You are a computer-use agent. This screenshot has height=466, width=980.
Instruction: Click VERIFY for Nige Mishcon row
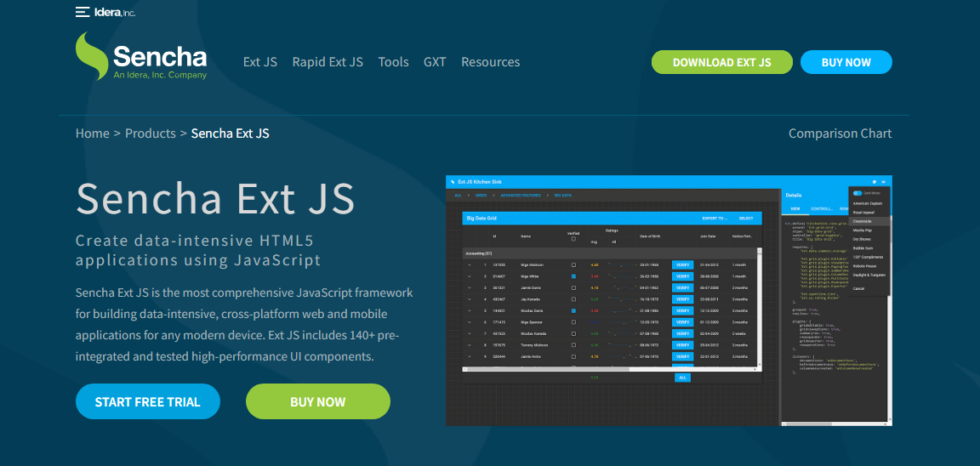682,264
